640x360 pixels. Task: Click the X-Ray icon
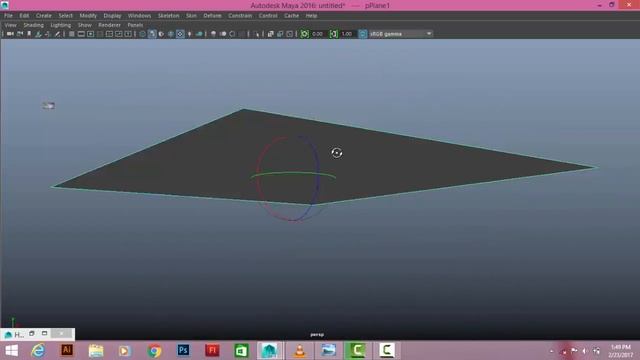pos(270,34)
